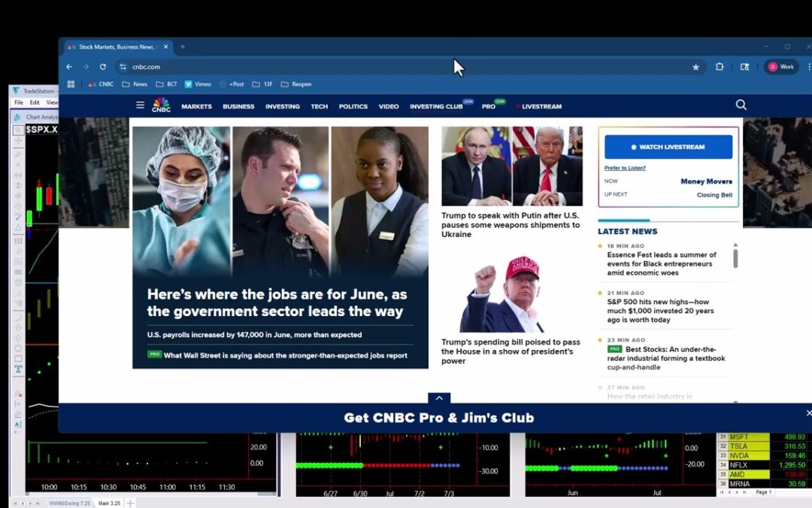Select the AMD row in the watchlist
This screenshot has height=508, width=812.
762,474
